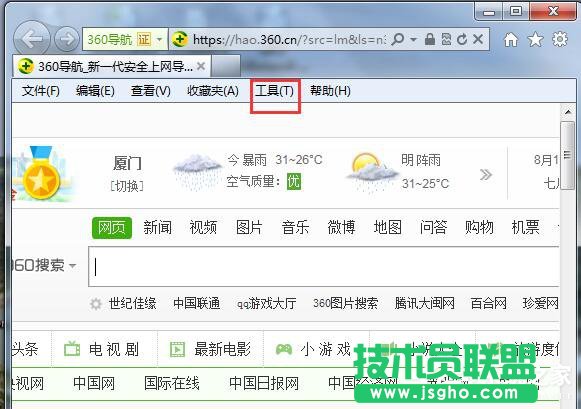Open the 中国日报网 link
Screen dimensions: 581x409
pos(264,383)
